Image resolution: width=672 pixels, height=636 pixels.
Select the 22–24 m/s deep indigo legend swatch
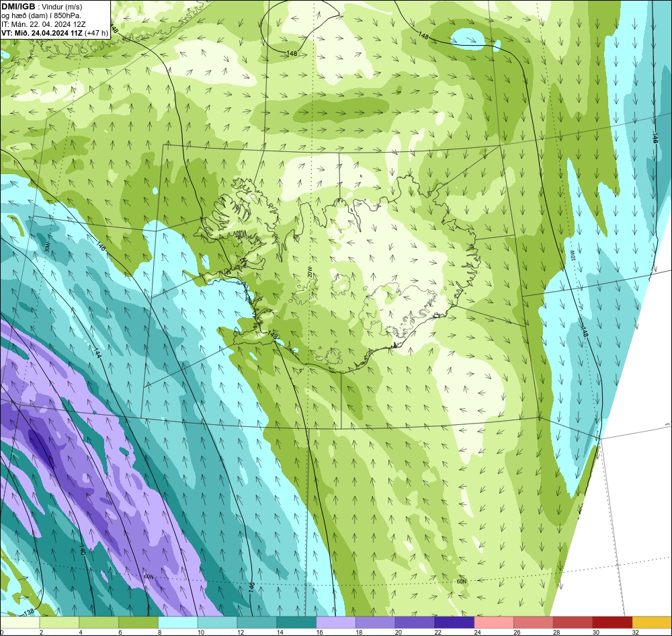pos(454,623)
